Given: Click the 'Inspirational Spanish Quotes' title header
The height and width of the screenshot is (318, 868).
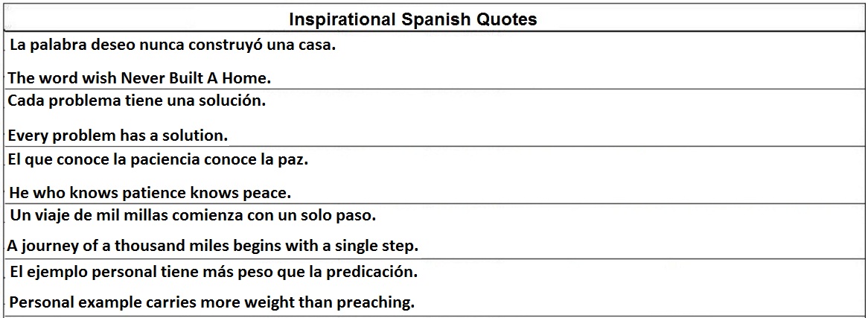Looking at the screenshot, I should pos(412,19).
